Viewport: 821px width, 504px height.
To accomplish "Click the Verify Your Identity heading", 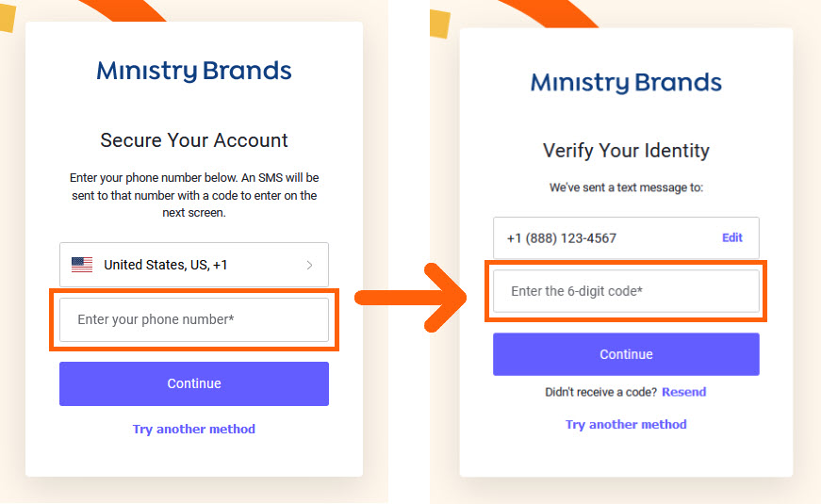I will (626, 151).
